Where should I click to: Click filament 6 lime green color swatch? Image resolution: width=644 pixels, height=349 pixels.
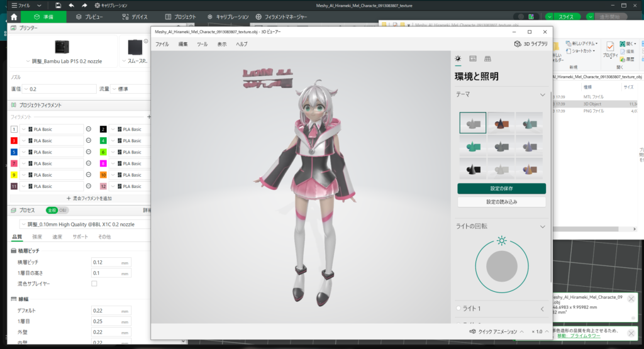coord(103,152)
